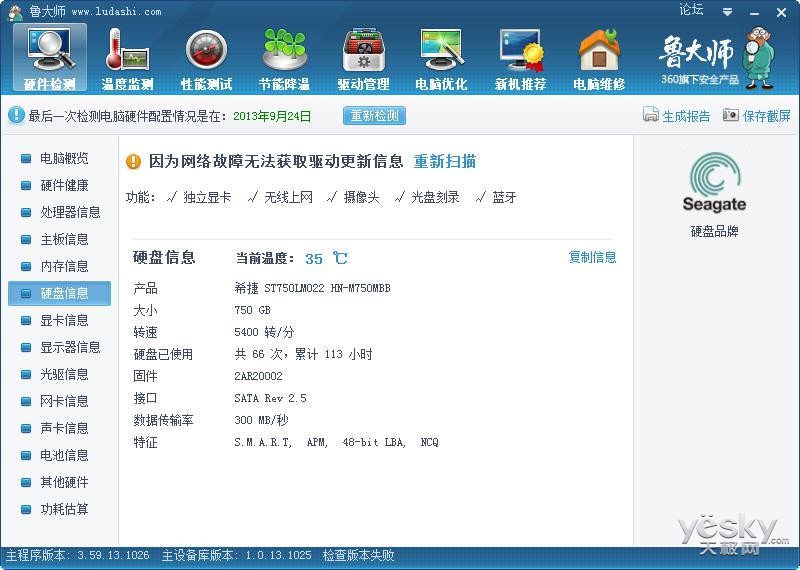Click the 300 MB/秒 transfer rate value
Screen dimensions: 800x570
point(261,420)
